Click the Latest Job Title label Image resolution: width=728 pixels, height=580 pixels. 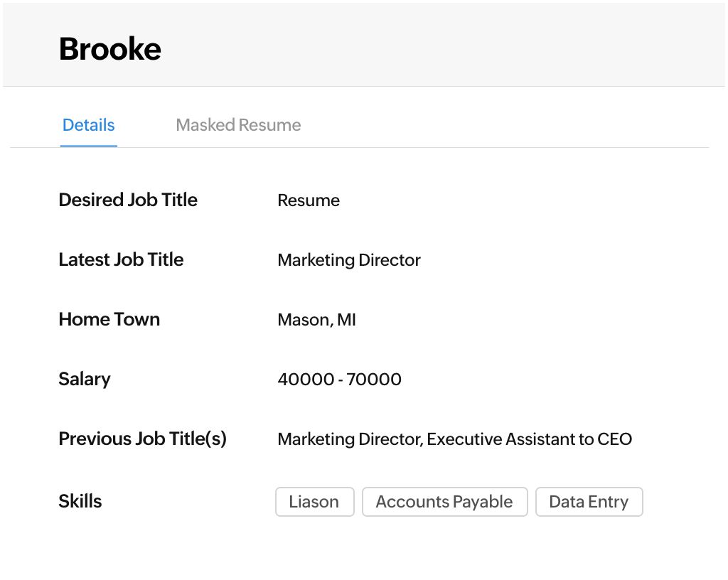pyautogui.click(x=121, y=259)
